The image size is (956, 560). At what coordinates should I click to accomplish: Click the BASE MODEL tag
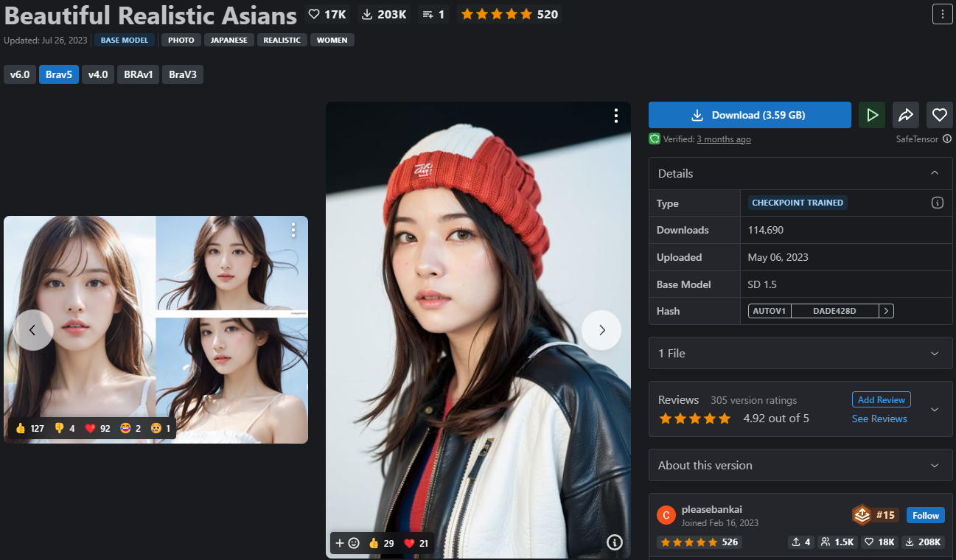pos(125,40)
